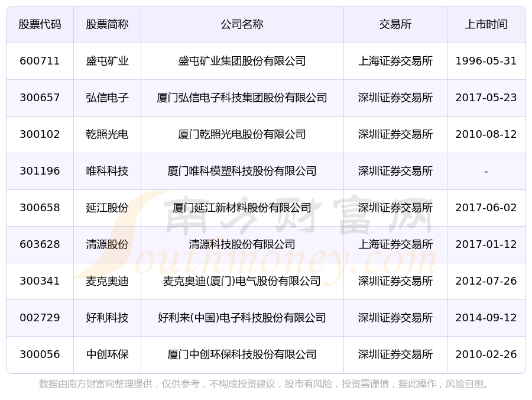The width and height of the screenshot is (532, 400).
Task: Click stock code 300102
Action: [40, 134]
